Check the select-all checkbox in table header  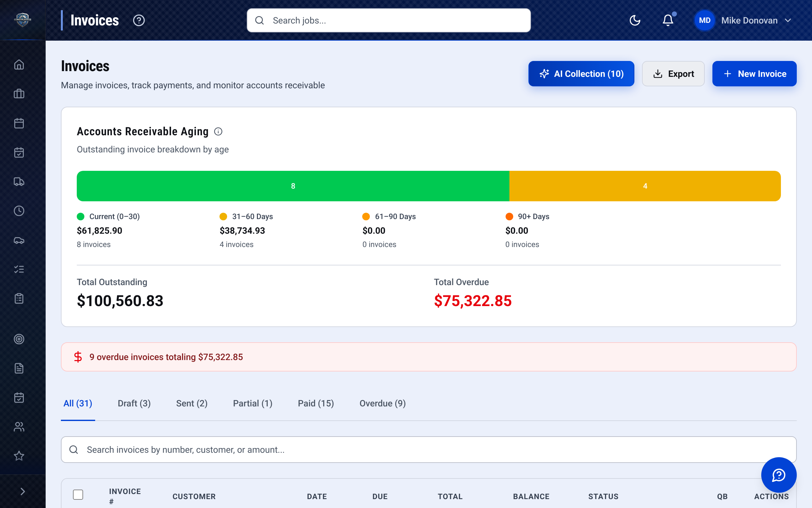click(78, 495)
